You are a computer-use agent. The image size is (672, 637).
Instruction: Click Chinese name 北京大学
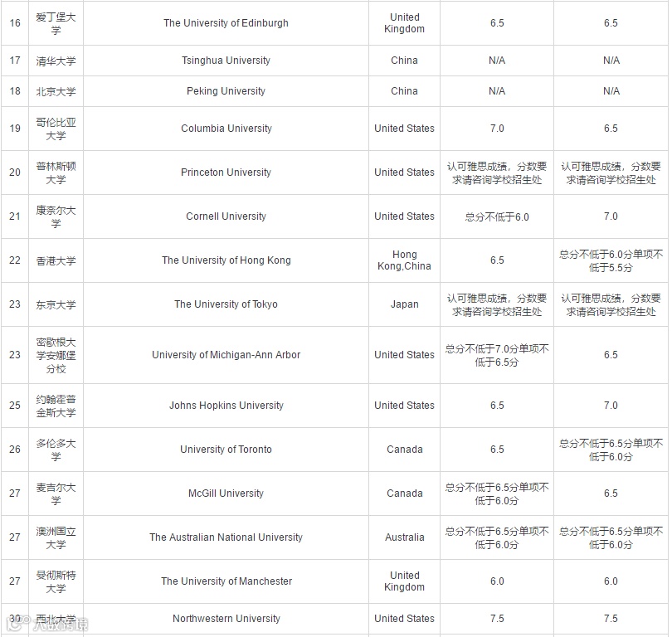56,92
